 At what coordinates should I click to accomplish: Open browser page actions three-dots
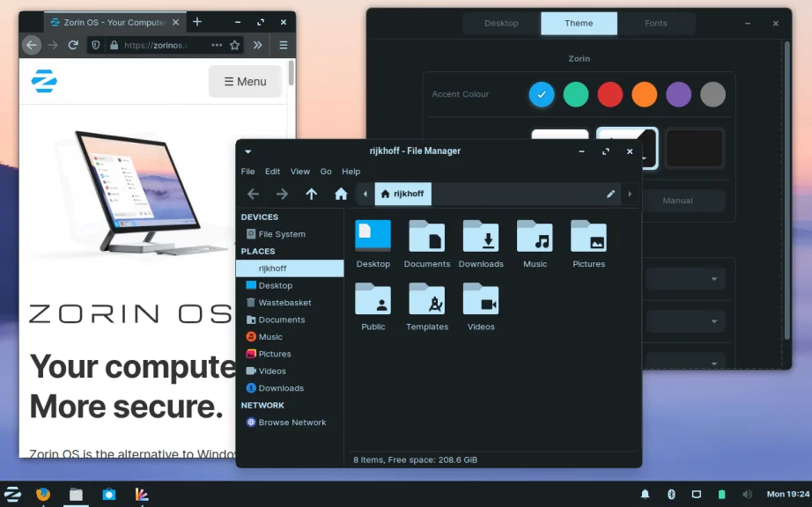[x=217, y=45]
